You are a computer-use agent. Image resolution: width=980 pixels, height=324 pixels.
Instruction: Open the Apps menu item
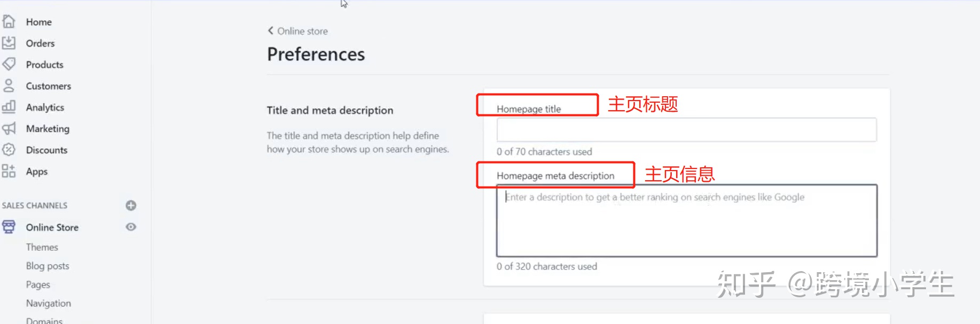pos(37,172)
